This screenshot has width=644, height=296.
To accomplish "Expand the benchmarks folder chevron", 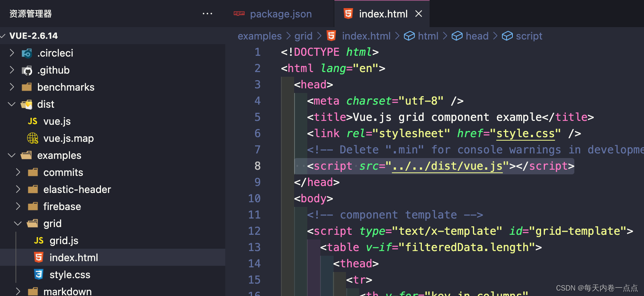I will click(12, 87).
